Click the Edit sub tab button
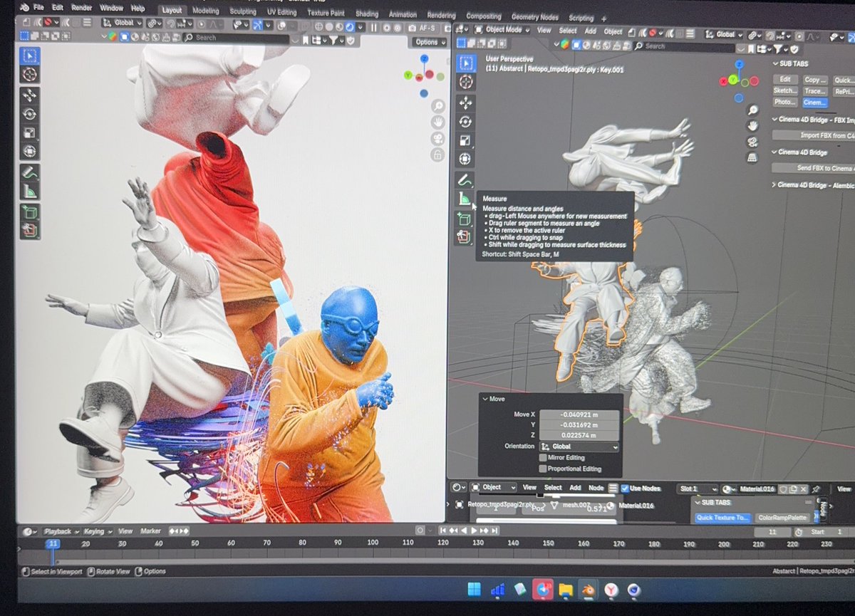The image size is (855, 616). [x=784, y=80]
